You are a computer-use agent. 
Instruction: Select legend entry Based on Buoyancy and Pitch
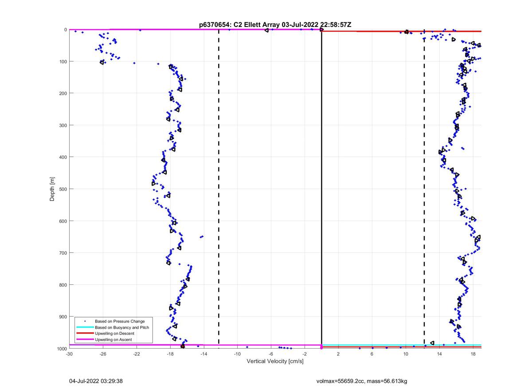(x=122, y=327)
